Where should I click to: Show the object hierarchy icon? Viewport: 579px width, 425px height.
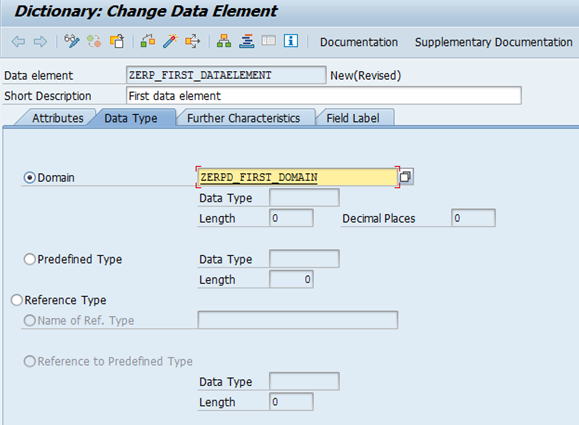coord(224,41)
